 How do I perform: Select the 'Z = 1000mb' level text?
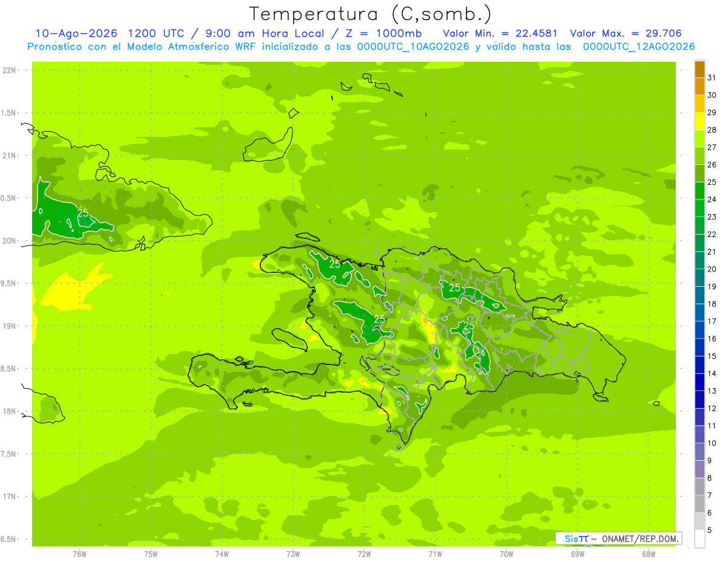pyautogui.click(x=382, y=33)
